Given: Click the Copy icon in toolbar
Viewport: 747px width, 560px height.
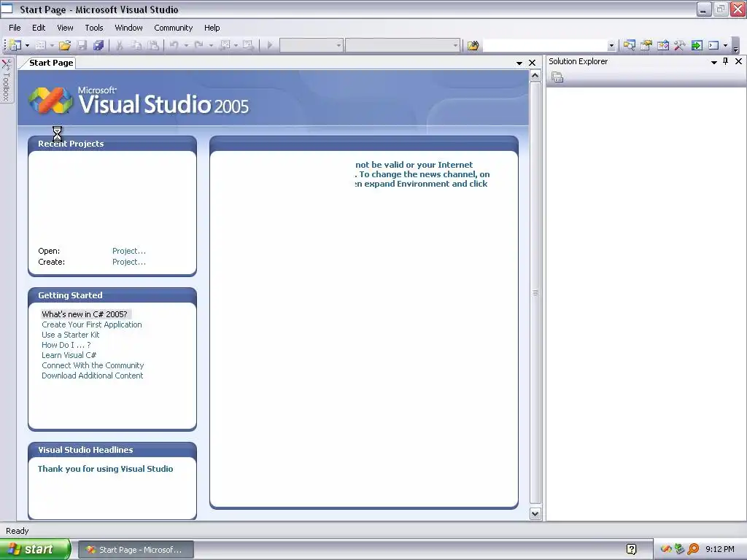Looking at the screenshot, I should coord(136,45).
